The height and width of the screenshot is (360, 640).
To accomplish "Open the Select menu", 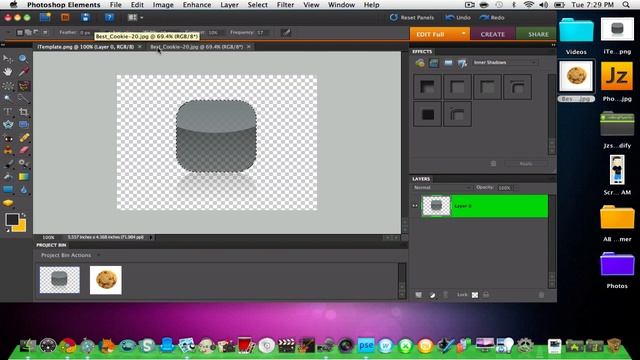I will pos(258,5).
